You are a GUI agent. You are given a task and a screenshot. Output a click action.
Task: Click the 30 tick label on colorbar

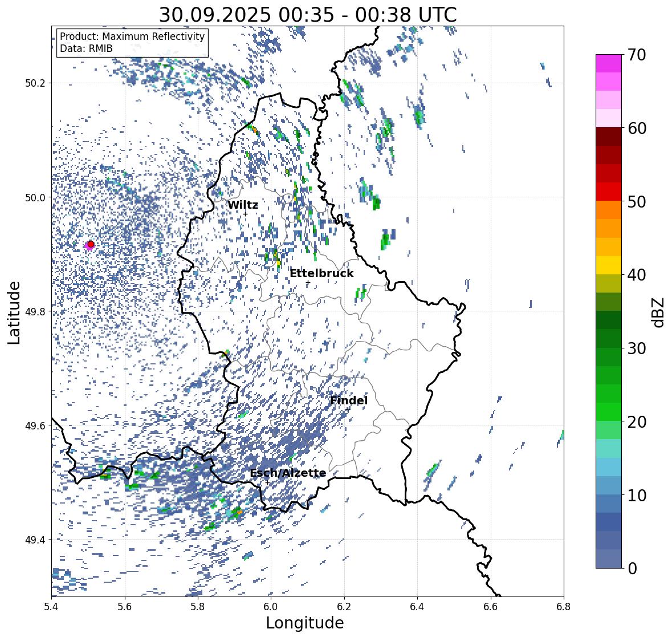637,348
